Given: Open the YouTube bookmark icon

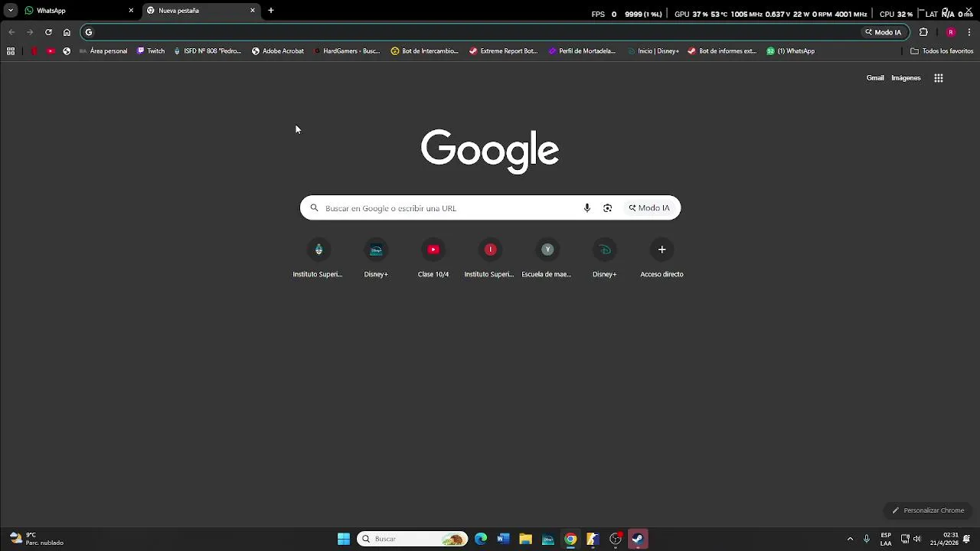Looking at the screenshot, I should (51, 51).
